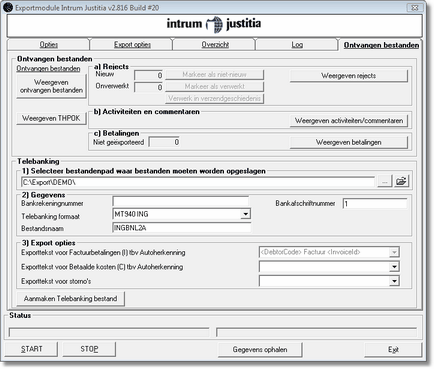Viewport: 434px width, 369px height.
Task: Select the Ontvangen bestanden tab
Action: 381,45
